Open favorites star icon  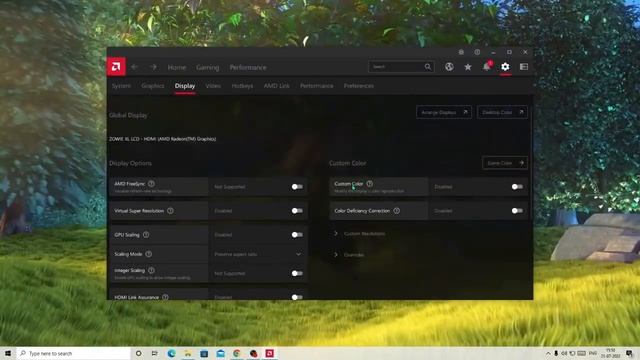(x=468, y=67)
